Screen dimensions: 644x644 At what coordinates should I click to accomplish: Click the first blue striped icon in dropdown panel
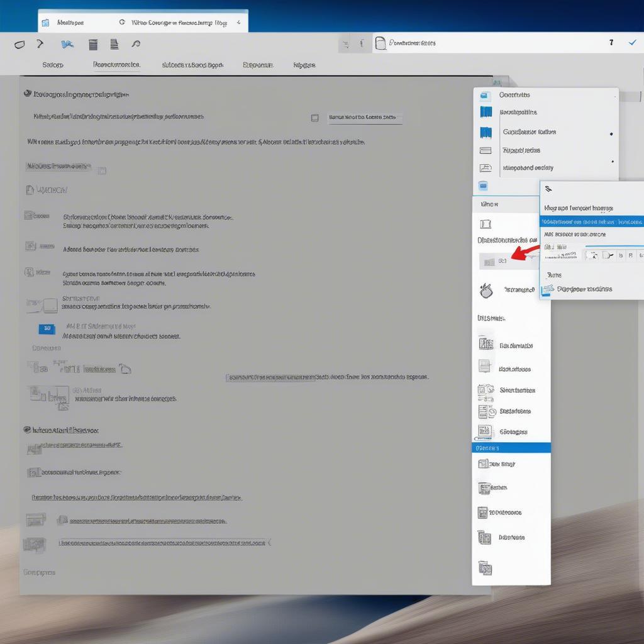486,112
